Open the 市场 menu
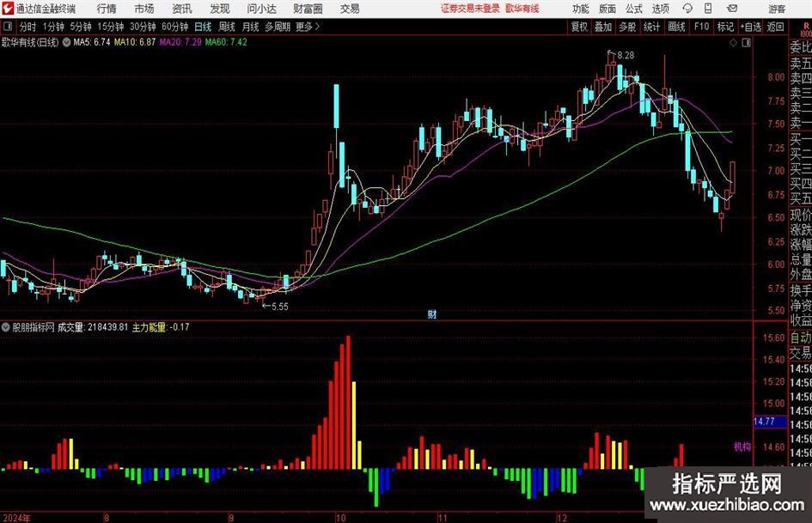The image size is (812, 523). click(x=144, y=9)
